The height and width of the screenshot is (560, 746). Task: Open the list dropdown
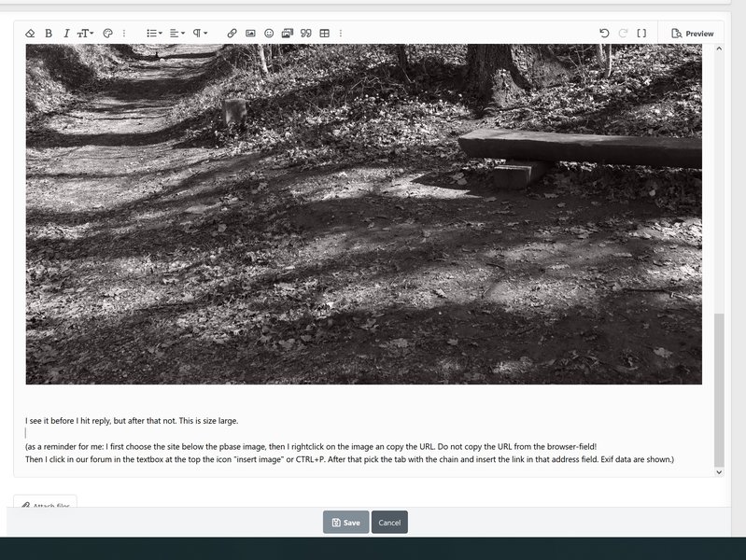coord(154,34)
